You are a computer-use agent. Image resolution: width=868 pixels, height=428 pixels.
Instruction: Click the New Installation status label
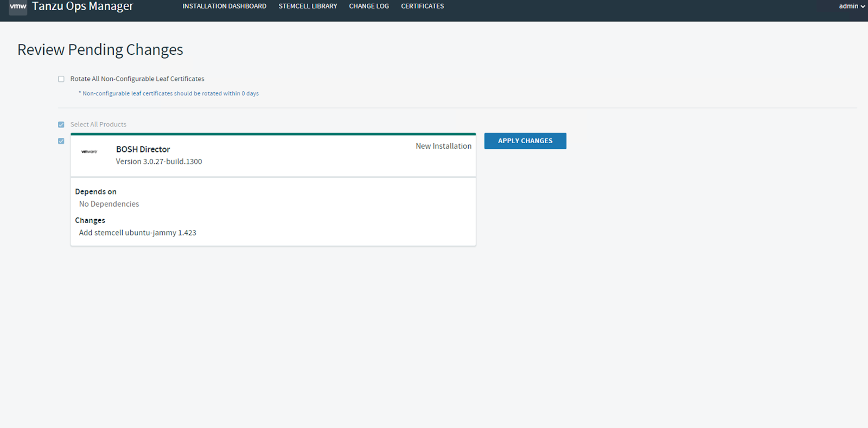443,146
